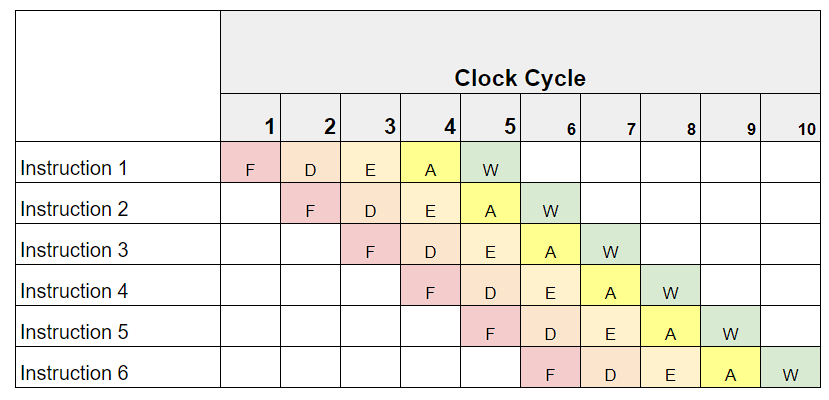The width and height of the screenshot is (829, 400).
Task: Click the clock cycle 10 column header
Action: (x=791, y=119)
